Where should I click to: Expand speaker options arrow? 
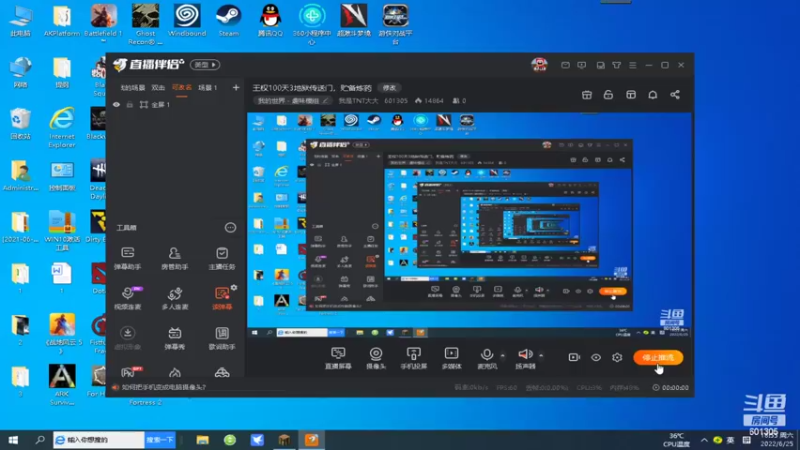click(x=541, y=355)
